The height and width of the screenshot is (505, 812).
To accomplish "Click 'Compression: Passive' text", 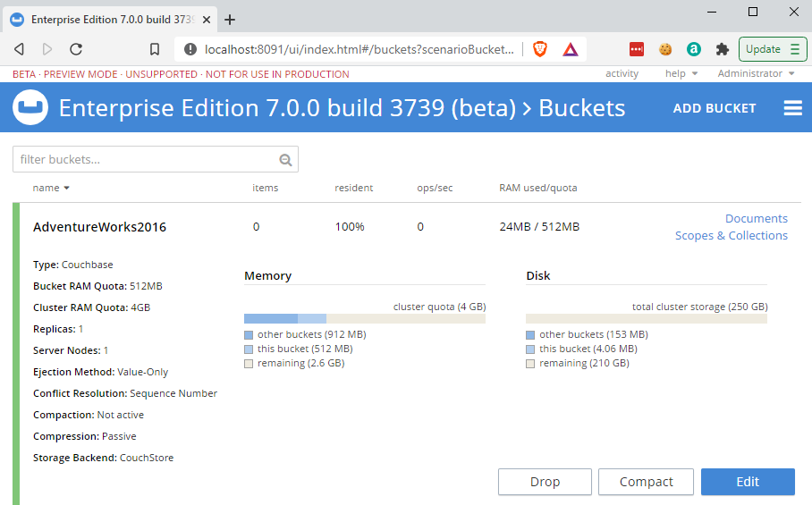I will (84, 436).
